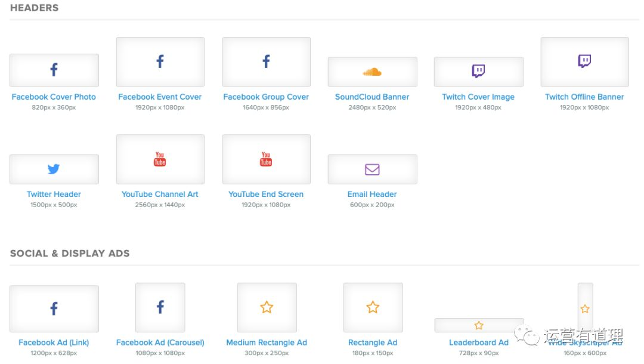Click the purple envelope Email Header icon

[372, 169]
